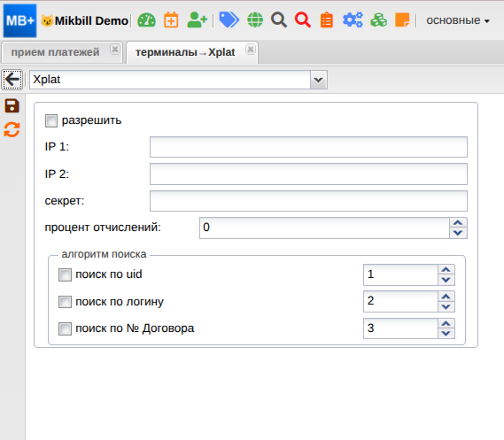504x440 pixels.
Task: Click the IP 1 input field
Action: (x=308, y=147)
